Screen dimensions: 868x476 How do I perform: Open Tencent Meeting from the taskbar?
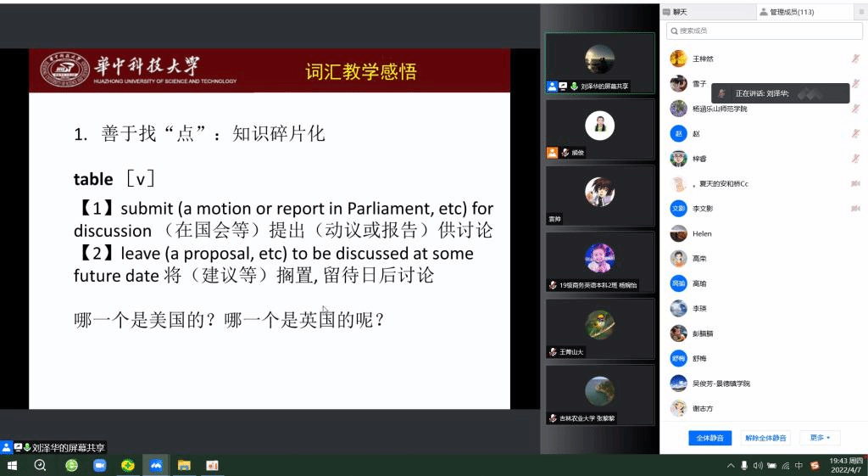tap(155, 466)
